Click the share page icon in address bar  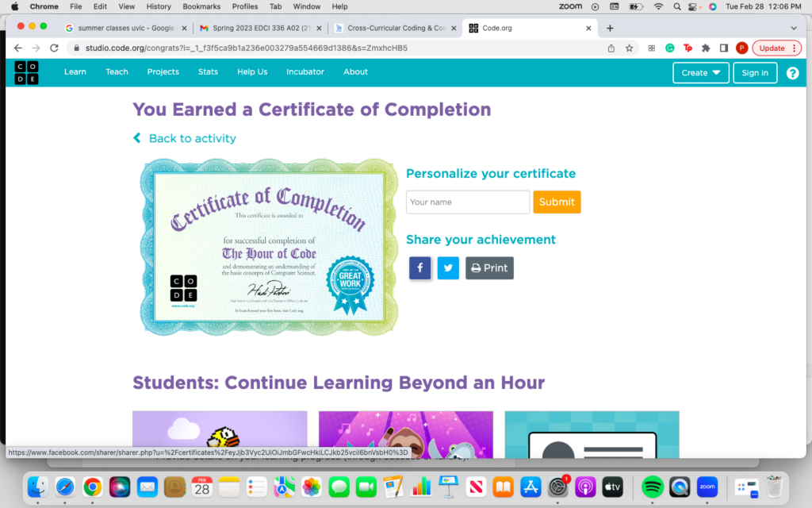(611, 48)
